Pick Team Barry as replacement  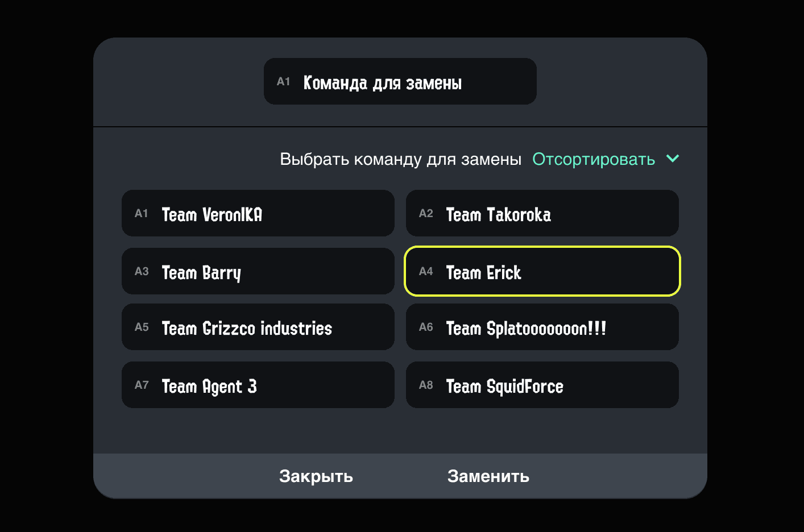click(258, 271)
